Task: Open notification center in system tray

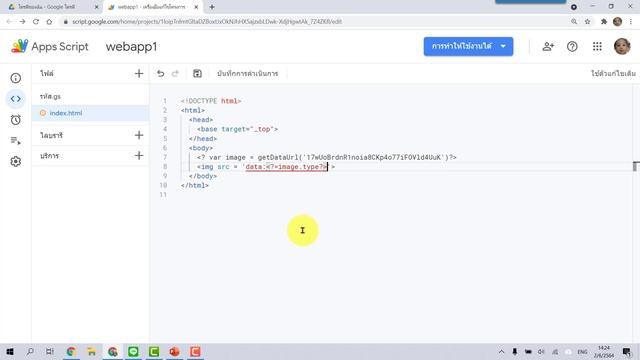Action: tap(627, 351)
